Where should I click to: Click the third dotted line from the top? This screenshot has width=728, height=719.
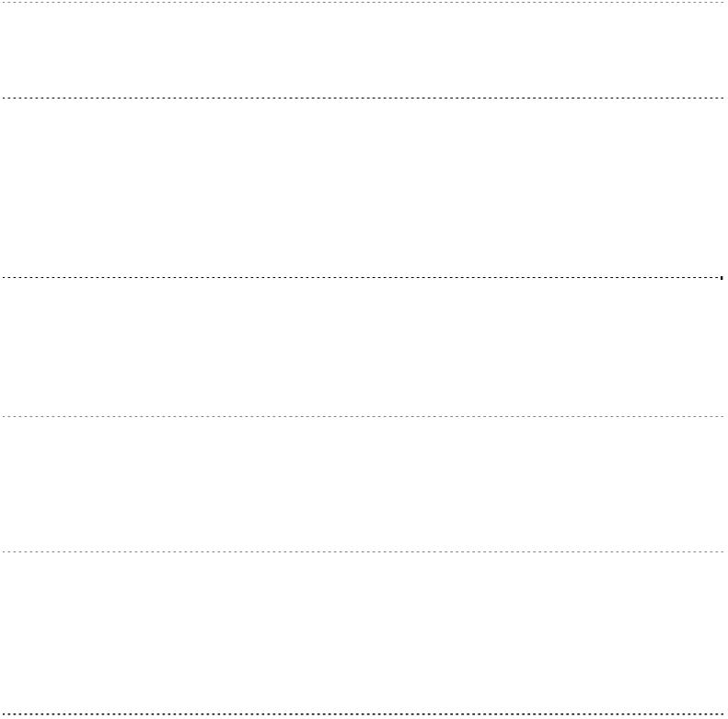[364, 277]
